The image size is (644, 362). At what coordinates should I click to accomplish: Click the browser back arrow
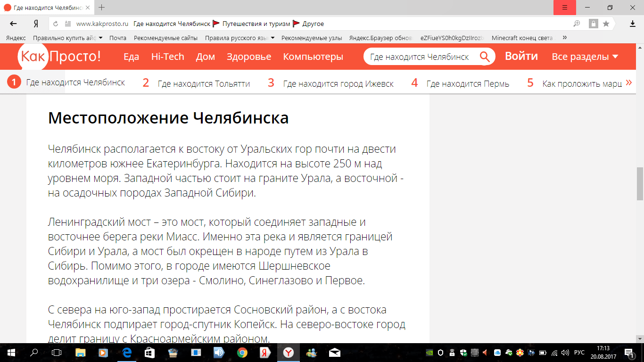(x=13, y=24)
